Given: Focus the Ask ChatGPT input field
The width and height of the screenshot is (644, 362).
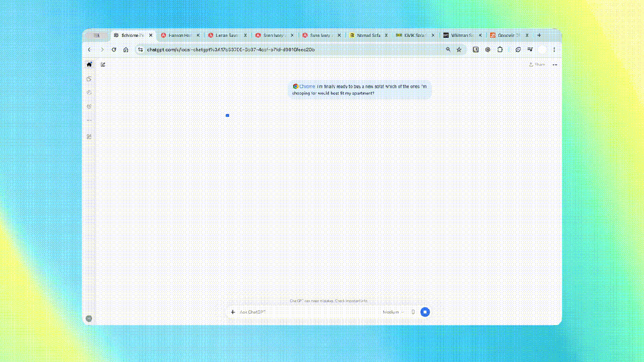Looking at the screenshot, I should pos(308,312).
